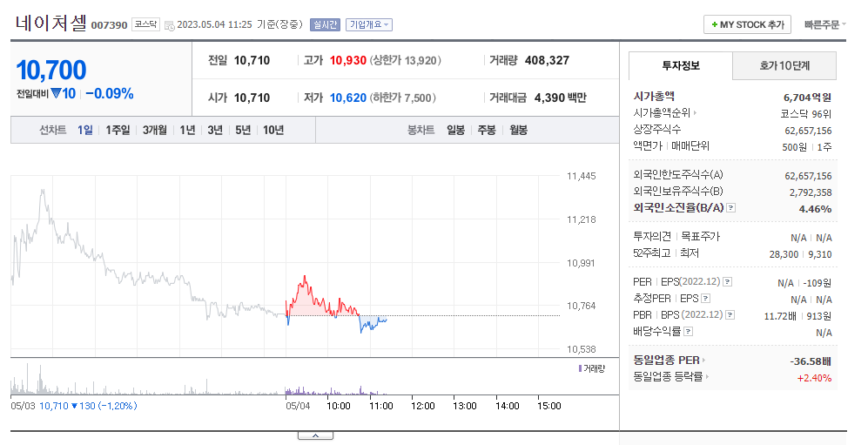This screenshot has width=868, height=445.
Task: Expand the 빠른주문 dropdown menu
Action: (x=824, y=25)
